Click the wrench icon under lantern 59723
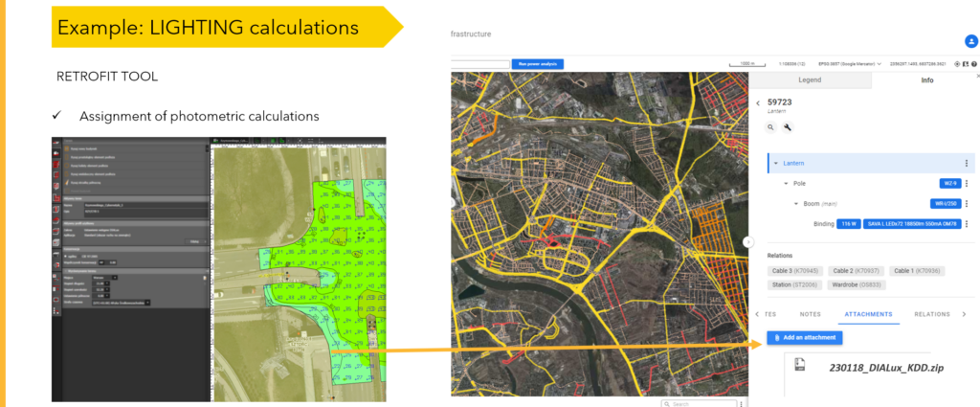Viewport: 980px width, 407px height. point(788,126)
